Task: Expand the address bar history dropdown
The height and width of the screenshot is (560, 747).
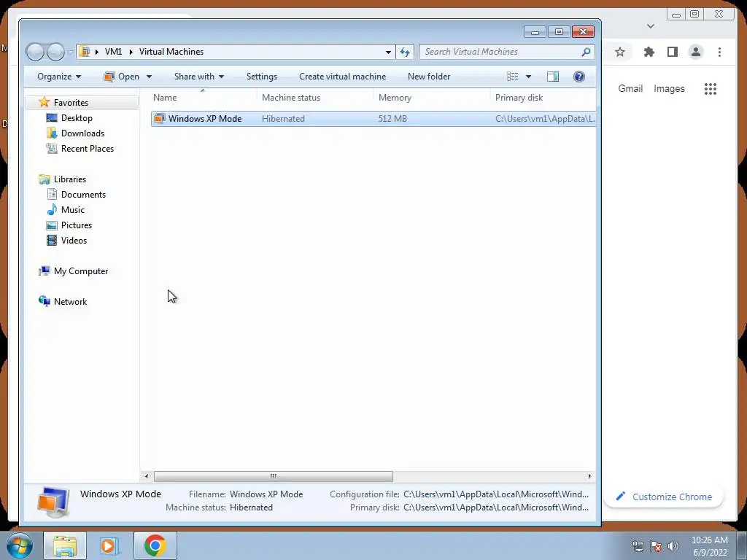Action: (x=388, y=52)
